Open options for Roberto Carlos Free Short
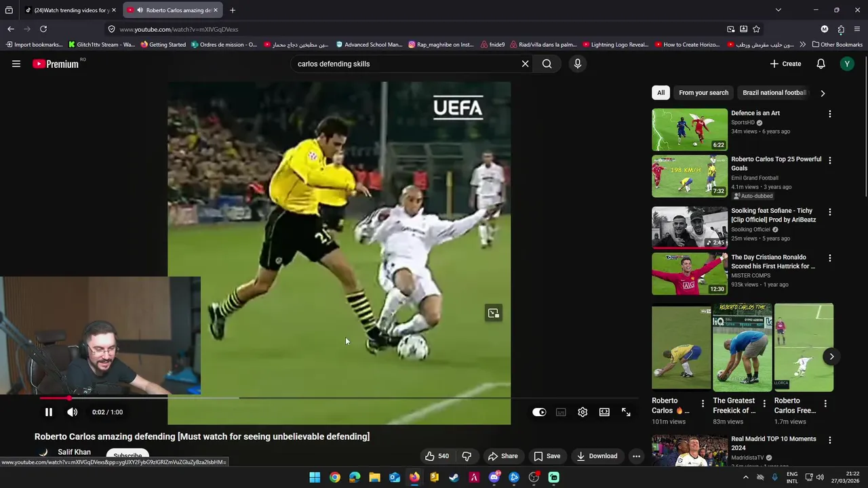868x488 pixels. [825, 403]
